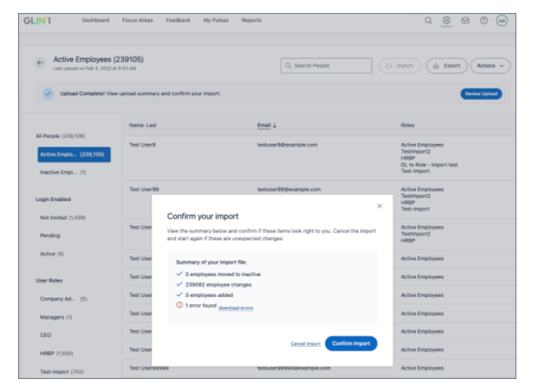Click 239082 employee changes summary line
533x392 pixels.
coord(219,285)
